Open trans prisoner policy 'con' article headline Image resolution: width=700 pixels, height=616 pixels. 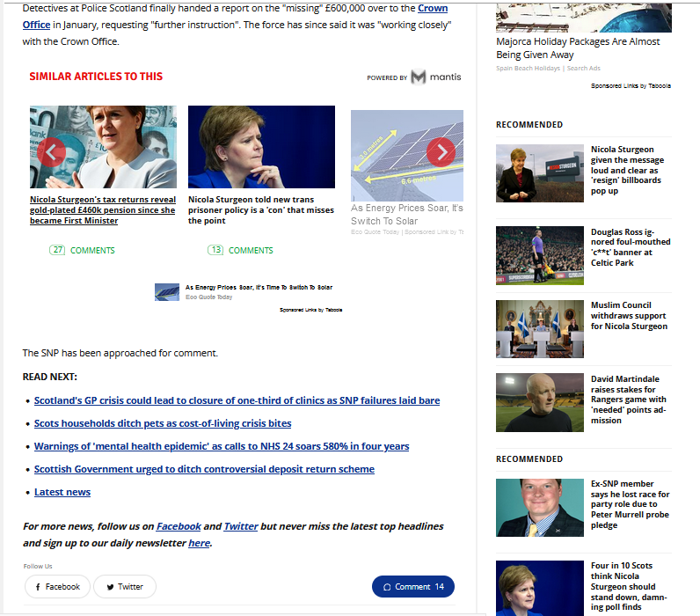[261, 210]
